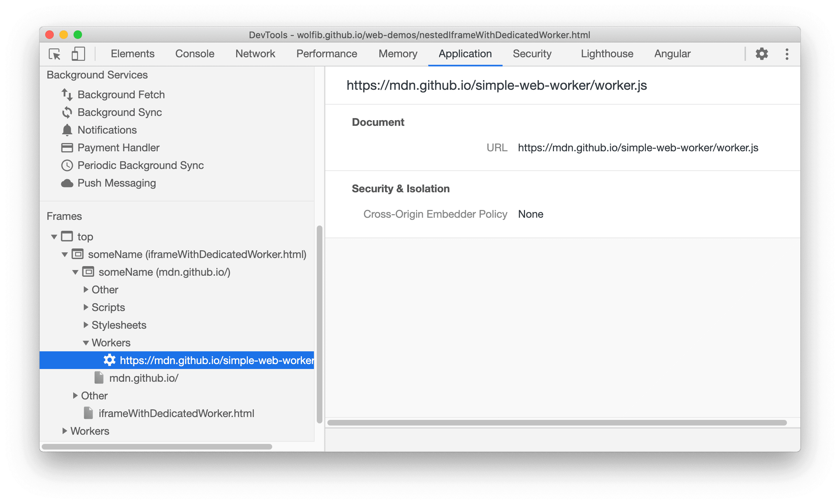
Task: Drag the horizontal scrollbar at panel bottom
Action: coord(558,424)
